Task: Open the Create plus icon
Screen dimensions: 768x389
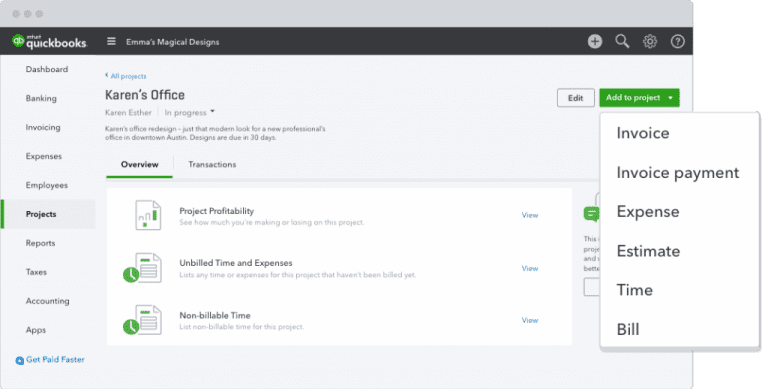Action: tap(595, 42)
